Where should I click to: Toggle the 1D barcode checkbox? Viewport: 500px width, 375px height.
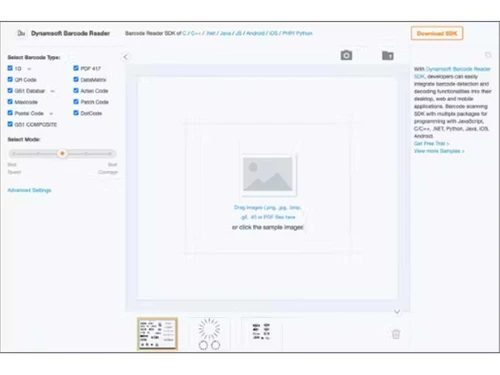click(10, 68)
